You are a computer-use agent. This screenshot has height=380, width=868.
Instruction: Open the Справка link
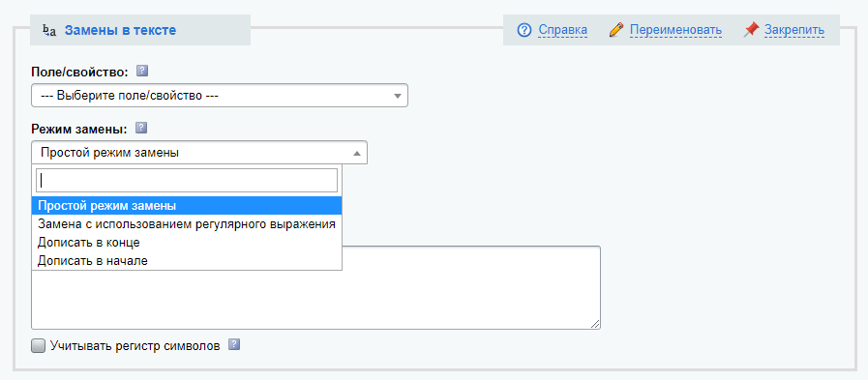click(562, 30)
